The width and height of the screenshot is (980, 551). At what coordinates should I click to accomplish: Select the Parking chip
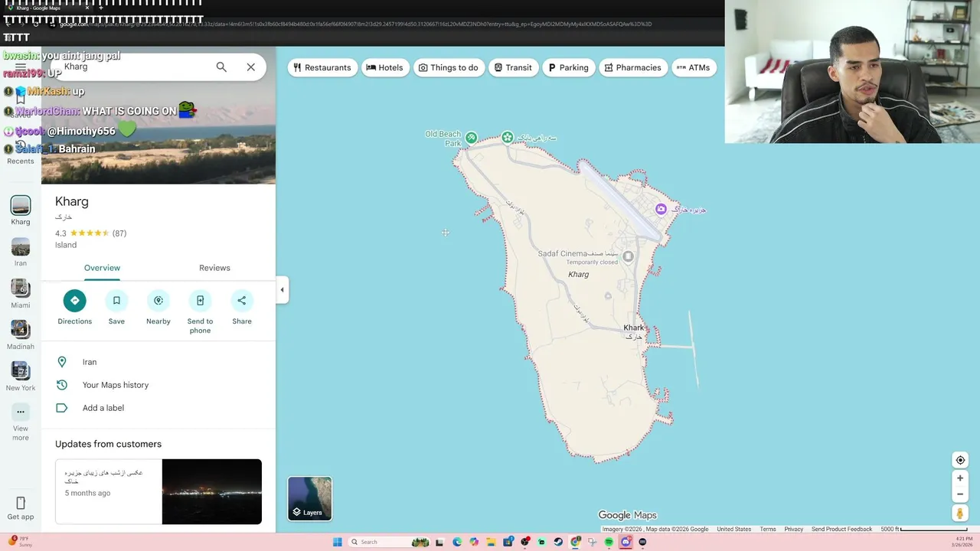[568, 67]
